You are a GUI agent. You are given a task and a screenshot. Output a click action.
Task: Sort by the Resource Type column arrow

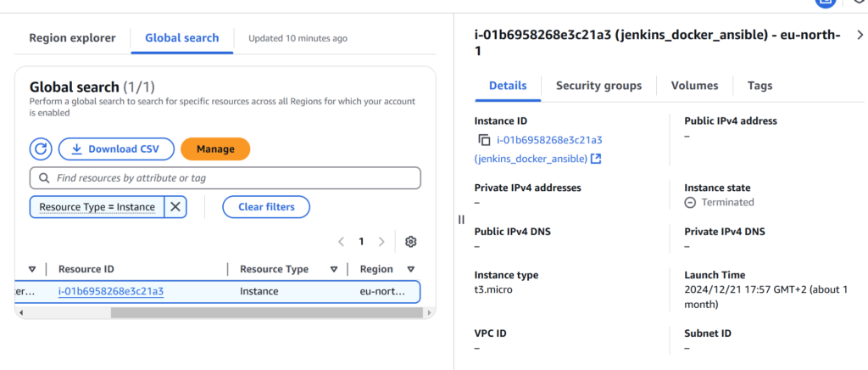point(334,269)
